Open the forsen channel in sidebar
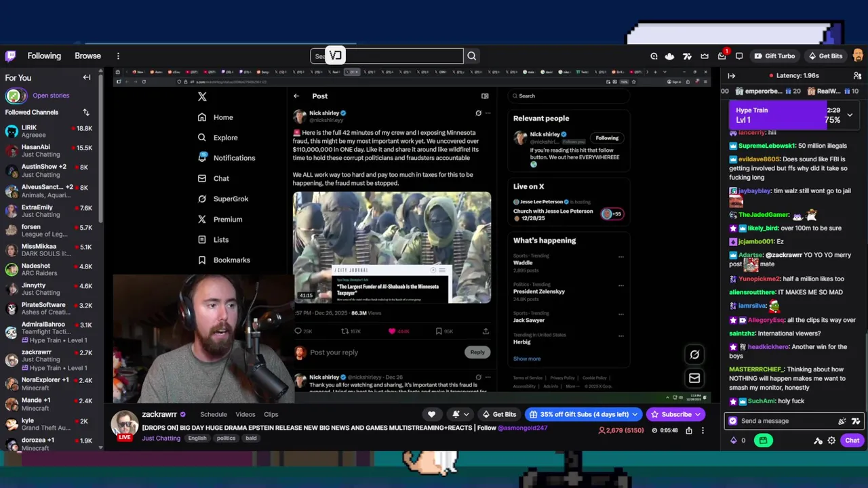This screenshot has height=488, width=868. pos(51,230)
